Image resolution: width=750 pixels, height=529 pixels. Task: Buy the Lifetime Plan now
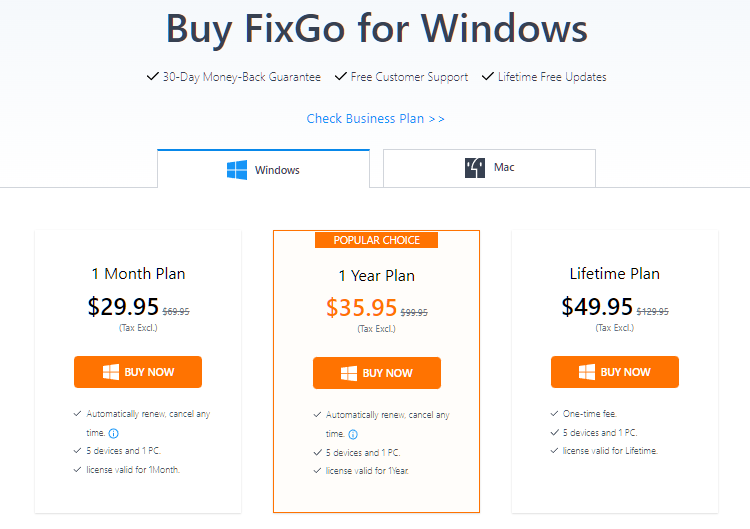pyautogui.click(x=615, y=372)
